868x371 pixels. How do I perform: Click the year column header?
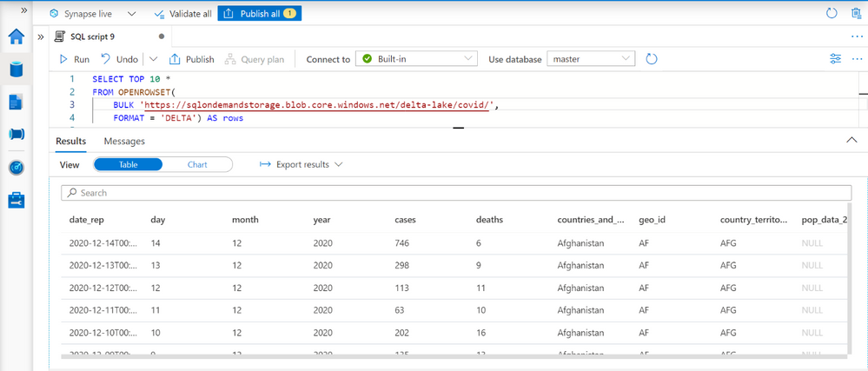click(x=321, y=220)
